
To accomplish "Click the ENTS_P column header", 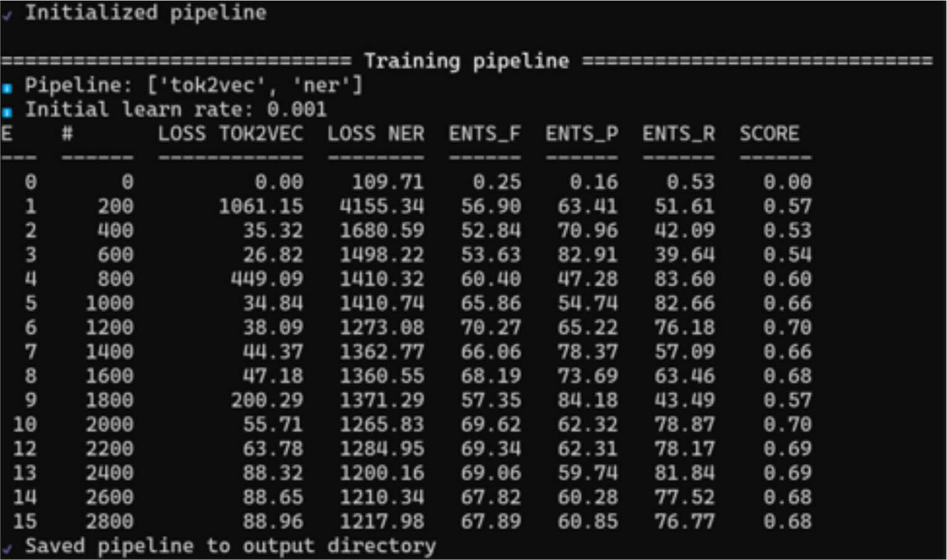I will (582, 134).
